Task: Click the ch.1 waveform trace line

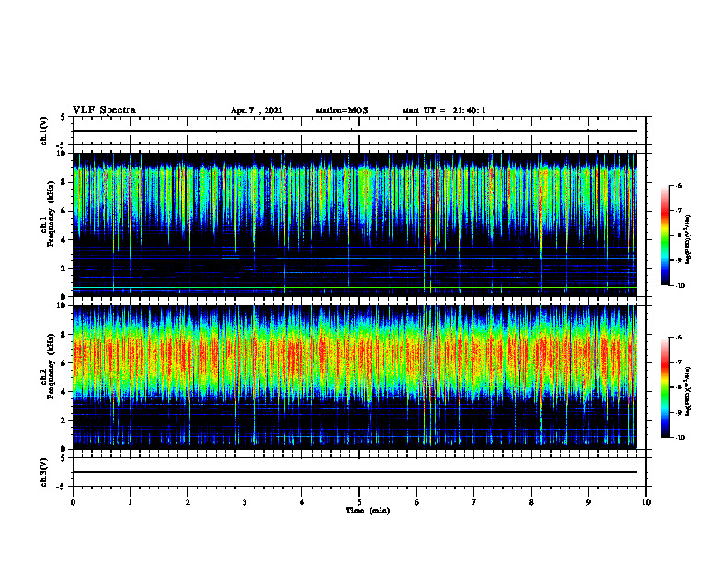Action: coord(355,131)
